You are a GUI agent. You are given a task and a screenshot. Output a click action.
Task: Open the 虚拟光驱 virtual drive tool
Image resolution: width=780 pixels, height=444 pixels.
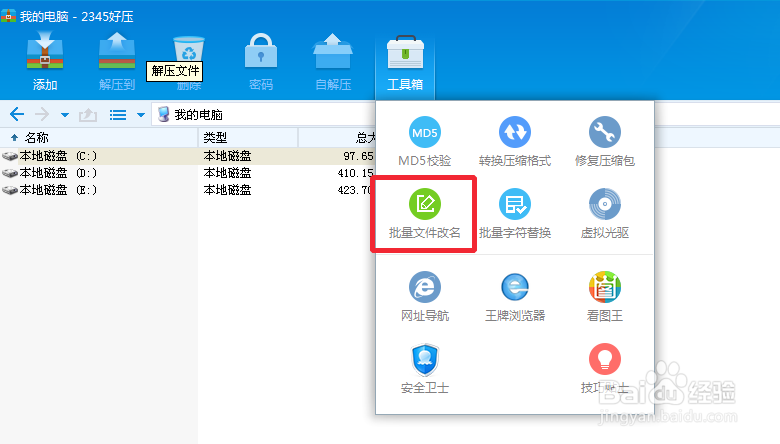click(x=604, y=214)
